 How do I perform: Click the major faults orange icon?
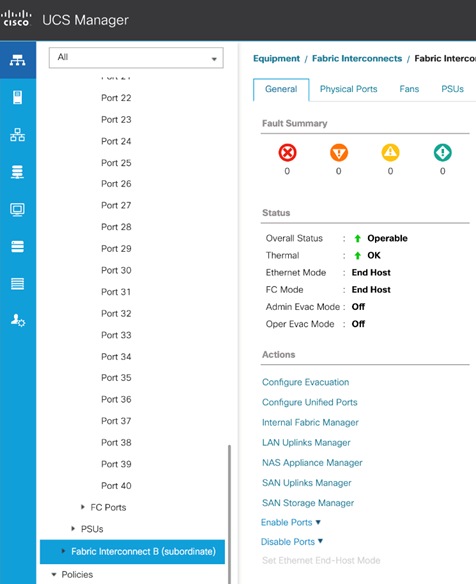[x=339, y=153]
